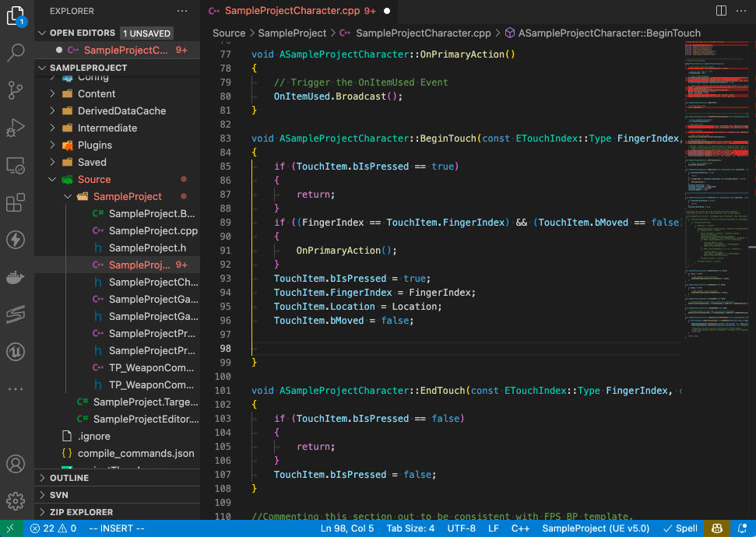Open Copilot status icon in status bar

[x=717, y=528]
